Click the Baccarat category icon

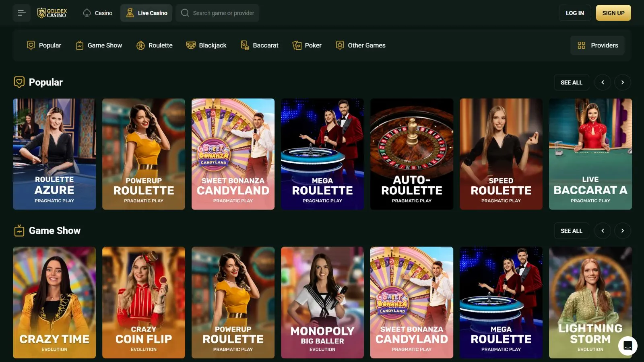point(245,45)
